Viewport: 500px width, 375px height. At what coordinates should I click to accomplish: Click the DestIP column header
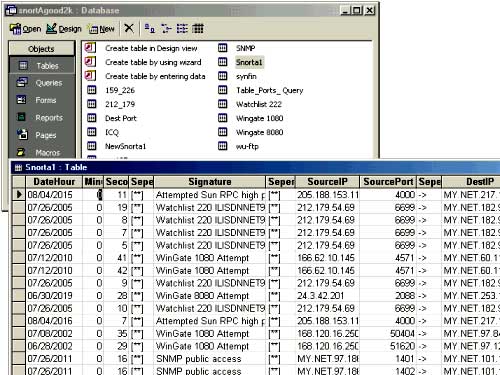471,182
